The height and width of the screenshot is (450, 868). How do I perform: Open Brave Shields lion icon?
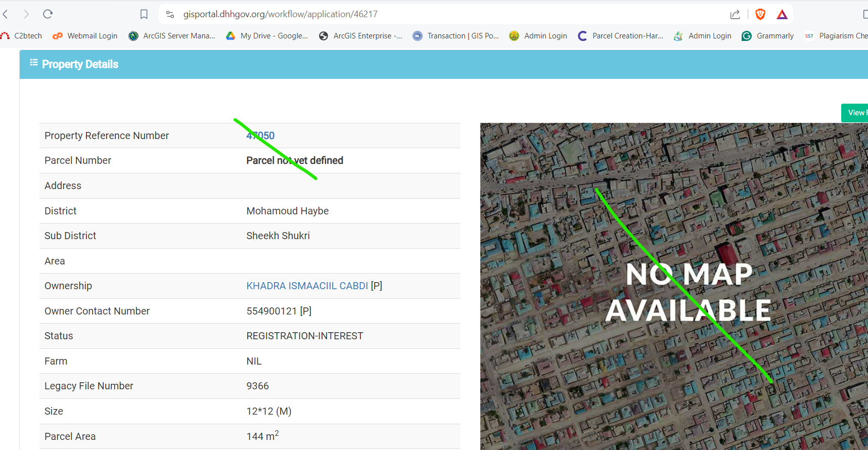tap(760, 14)
